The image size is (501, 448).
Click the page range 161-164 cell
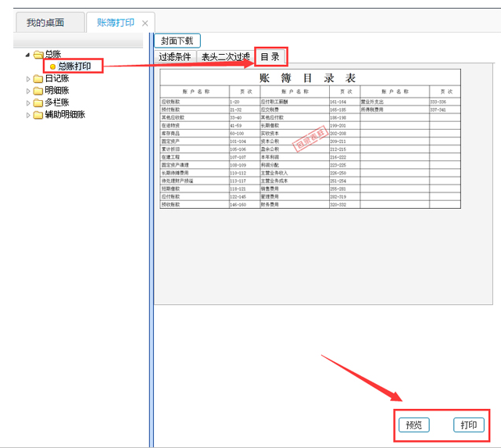(x=345, y=102)
